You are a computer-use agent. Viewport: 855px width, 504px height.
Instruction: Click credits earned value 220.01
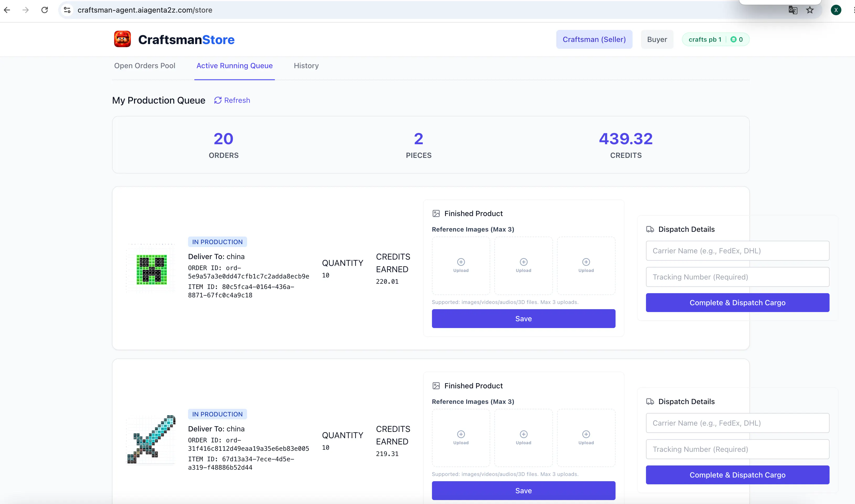pyautogui.click(x=387, y=282)
